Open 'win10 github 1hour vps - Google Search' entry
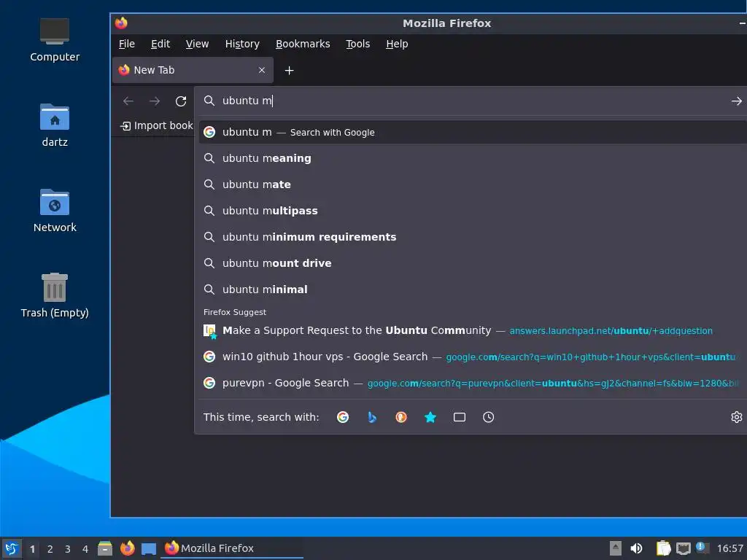 tap(473, 357)
